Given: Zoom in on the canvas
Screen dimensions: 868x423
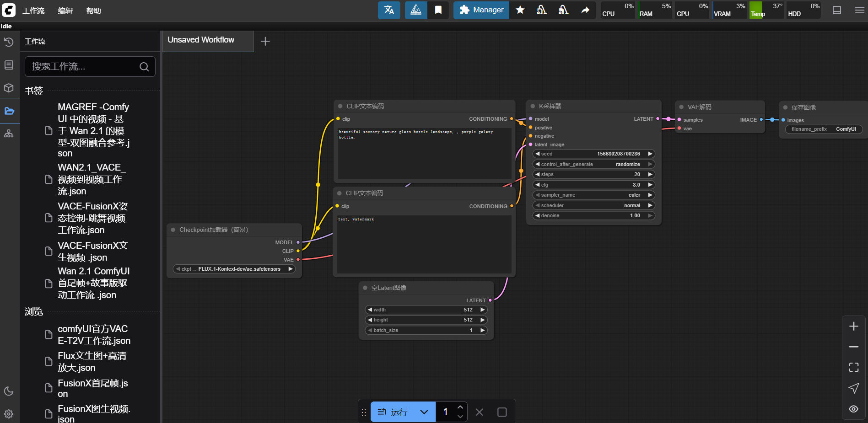Looking at the screenshot, I should [853, 326].
